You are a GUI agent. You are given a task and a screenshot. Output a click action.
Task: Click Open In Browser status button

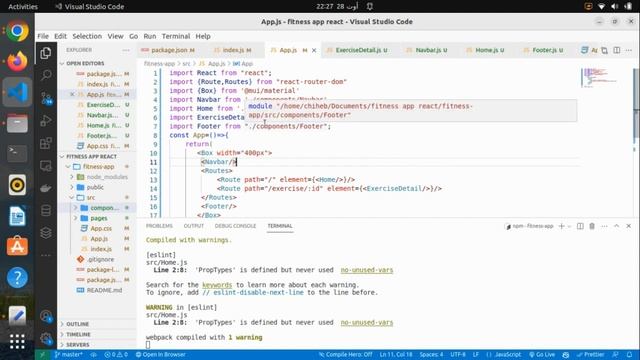point(161,355)
